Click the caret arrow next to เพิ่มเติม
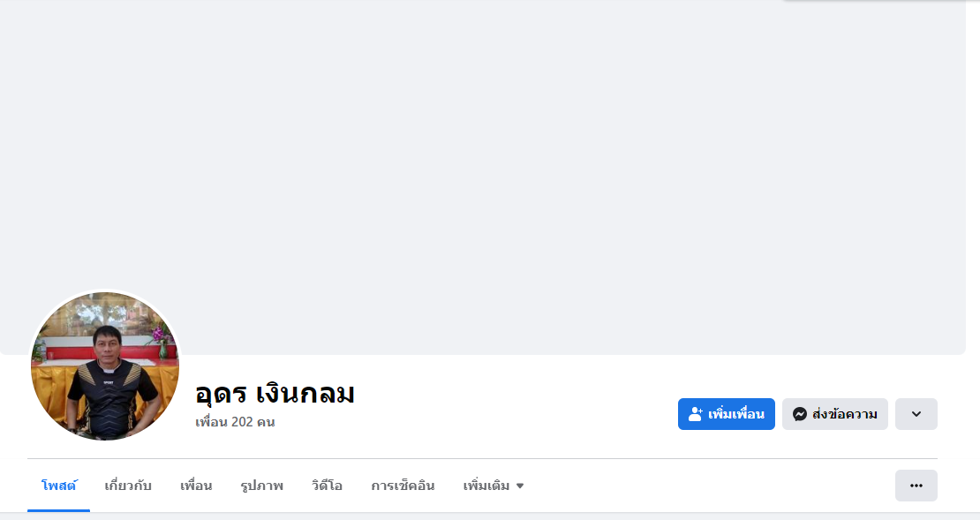Screen dimensions: 980x520 coord(520,486)
